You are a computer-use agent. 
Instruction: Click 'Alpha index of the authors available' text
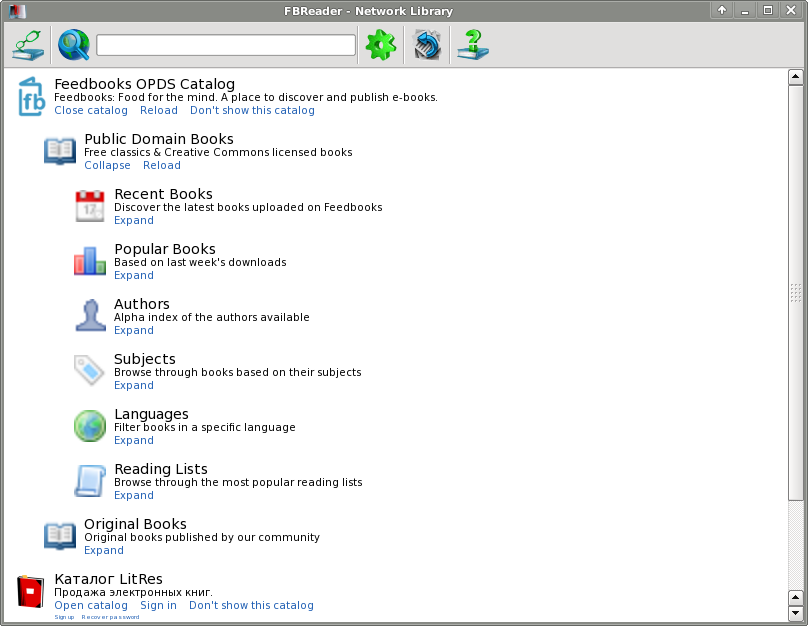click(x=212, y=317)
